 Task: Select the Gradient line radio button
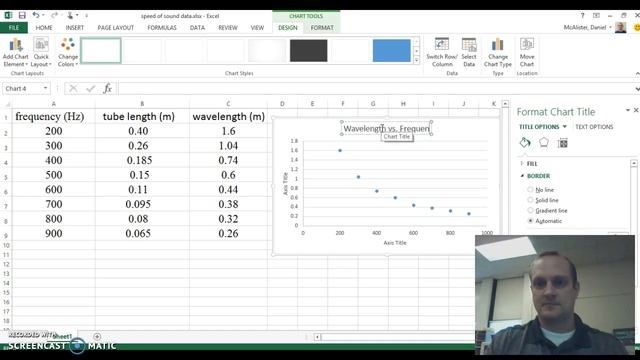point(530,210)
